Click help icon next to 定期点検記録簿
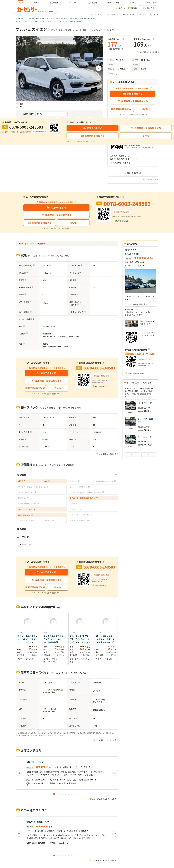The image size is (174, 868). (x=32, y=287)
